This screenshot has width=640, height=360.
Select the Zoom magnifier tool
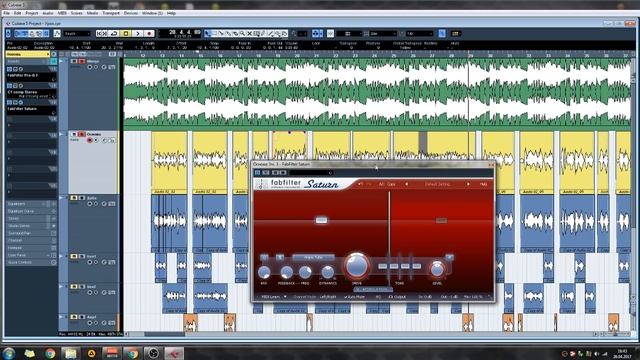pos(242,33)
